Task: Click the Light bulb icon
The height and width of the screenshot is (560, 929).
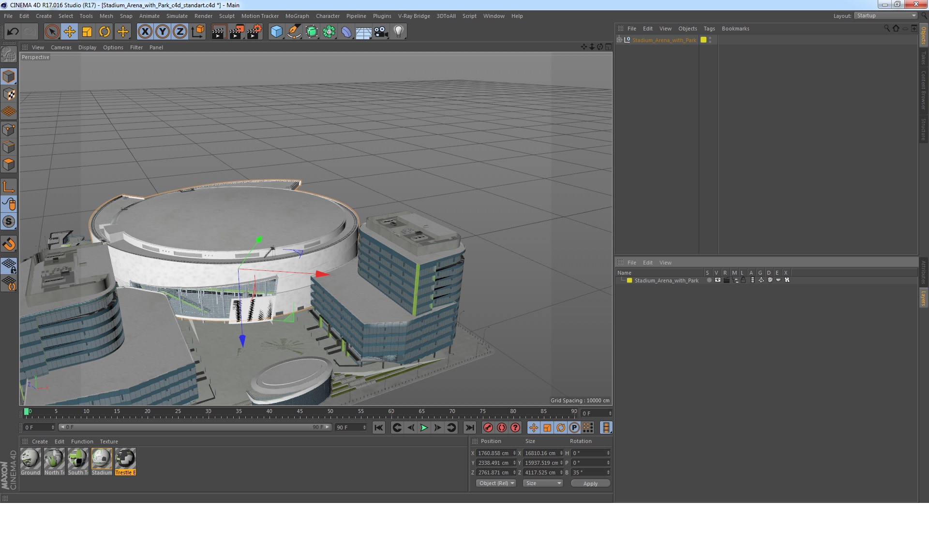Action: [398, 32]
